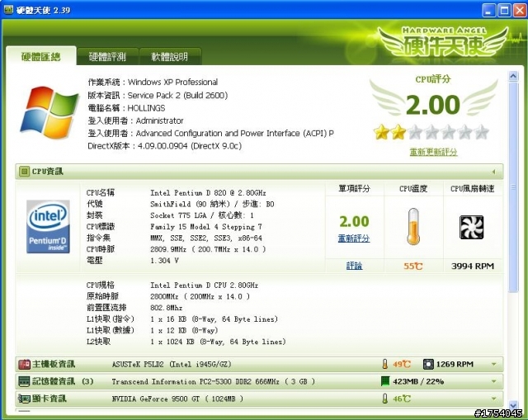Viewport: 528px width, 420px height.
Task: Click the 重新評分 link under single score
Action: coord(354,238)
